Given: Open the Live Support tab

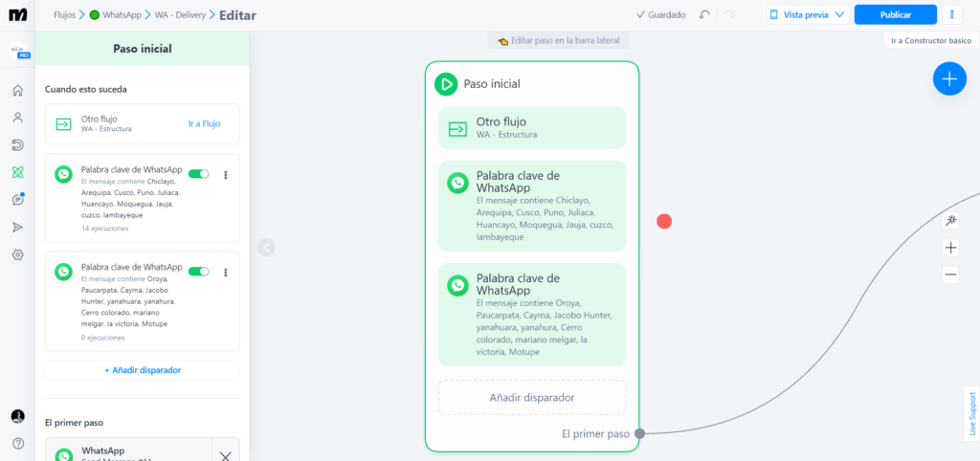Looking at the screenshot, I should 971,413.
